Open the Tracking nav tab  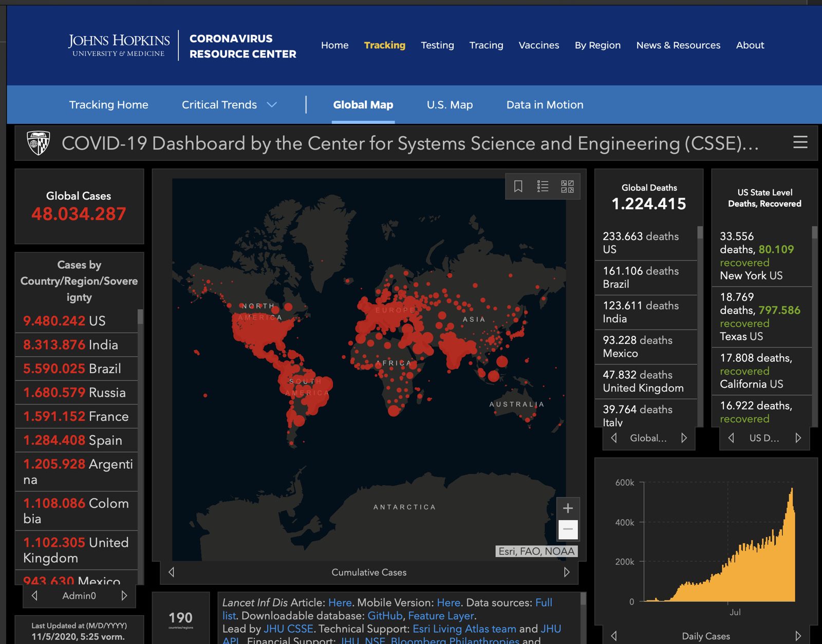[x=385, y=45]
